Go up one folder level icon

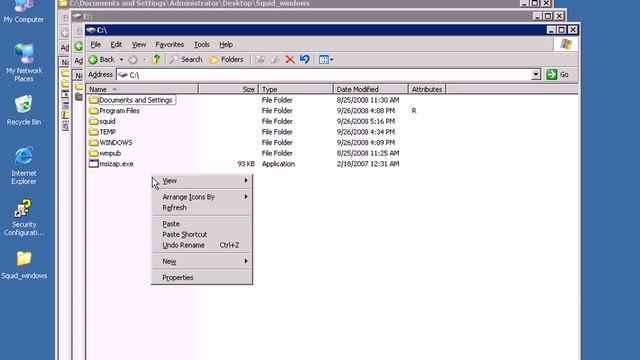[156, 60]
